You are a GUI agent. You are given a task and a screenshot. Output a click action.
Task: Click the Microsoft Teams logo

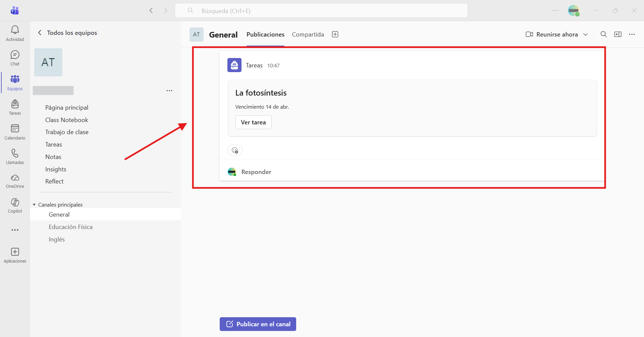tap(15, 10)
